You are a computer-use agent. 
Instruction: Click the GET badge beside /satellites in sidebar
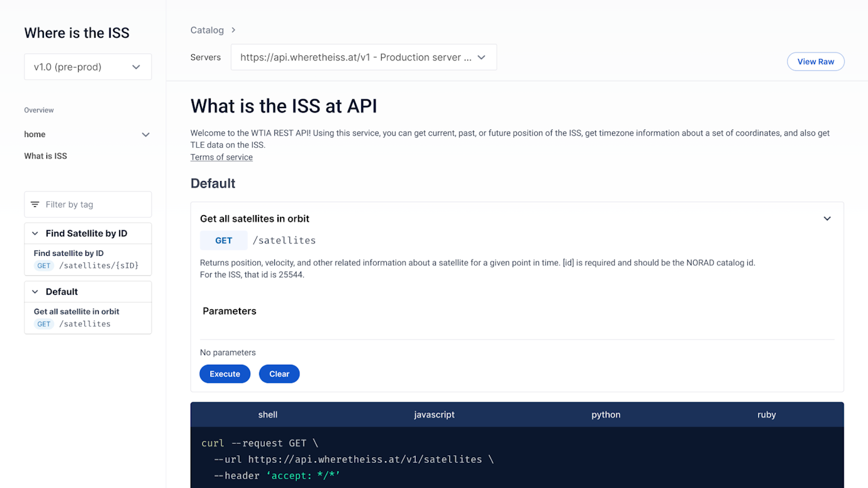[x=43, y=323]
